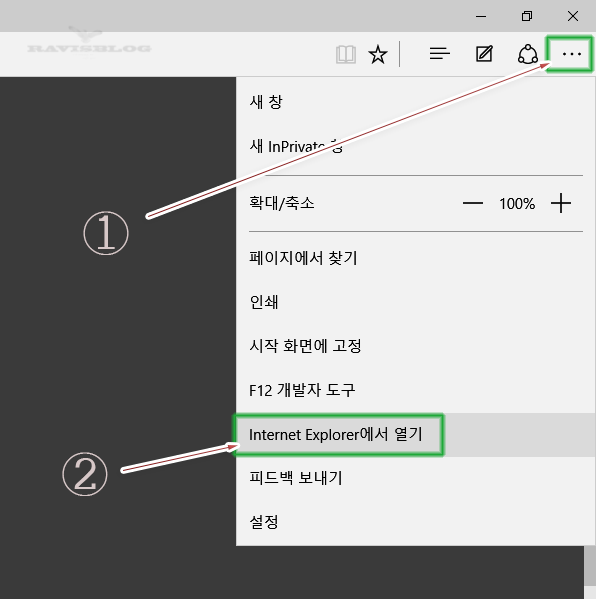Click the 100% zoom value
The image size is (596, 599).
point(517,204)
